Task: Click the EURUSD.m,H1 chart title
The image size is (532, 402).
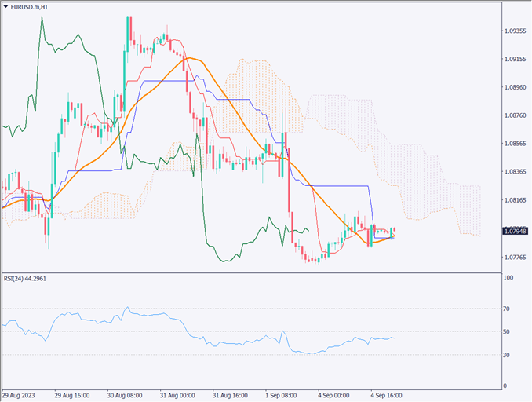Action: 31,7
